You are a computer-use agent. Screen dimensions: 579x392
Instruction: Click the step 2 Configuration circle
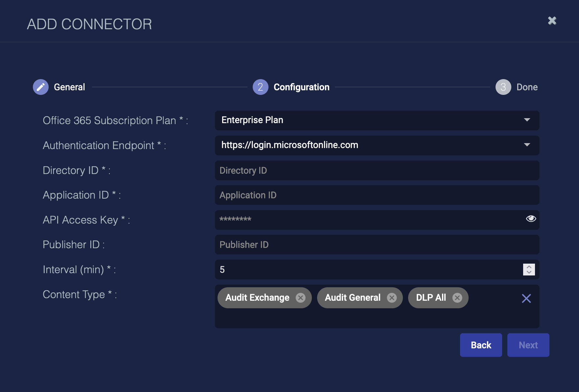[260, 87]
